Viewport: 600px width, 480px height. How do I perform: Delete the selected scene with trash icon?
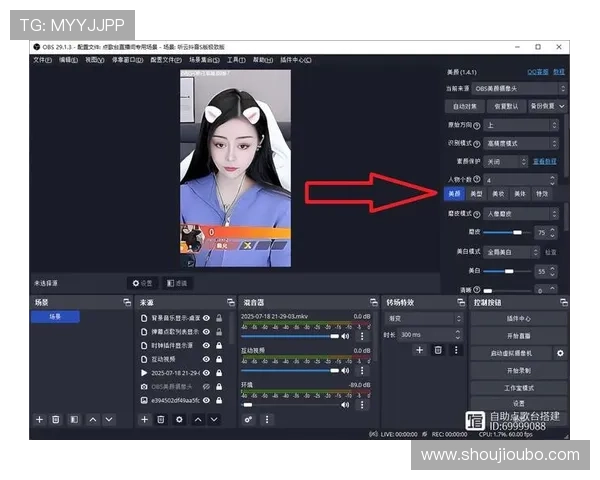[x=56, y=420]
